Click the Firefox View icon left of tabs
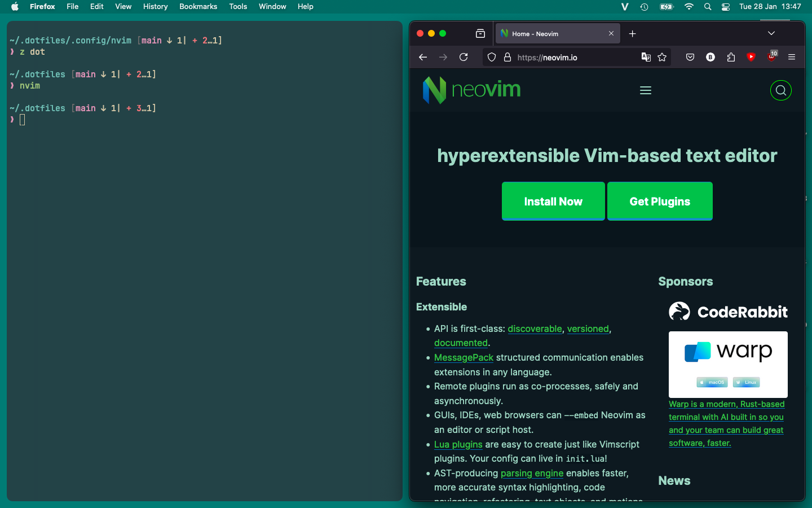812x508 pixels. click(480, 34)
